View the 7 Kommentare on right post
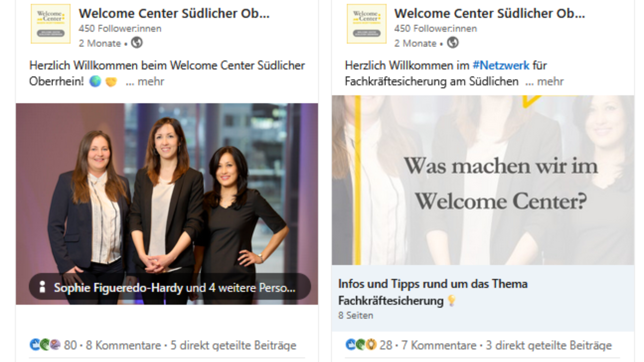Viewport: 644px width, 362px height. pos(439,345)
